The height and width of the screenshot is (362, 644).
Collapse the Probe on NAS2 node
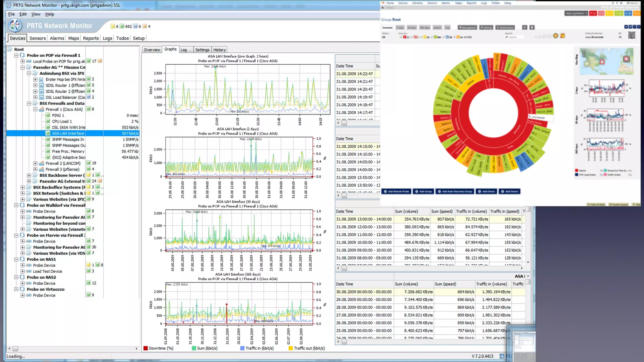point(16,277)
